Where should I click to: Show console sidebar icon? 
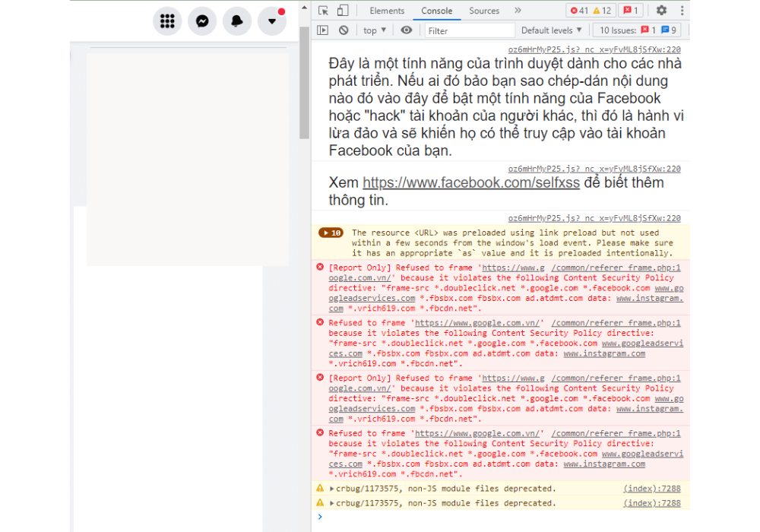[x=322, y=30]
